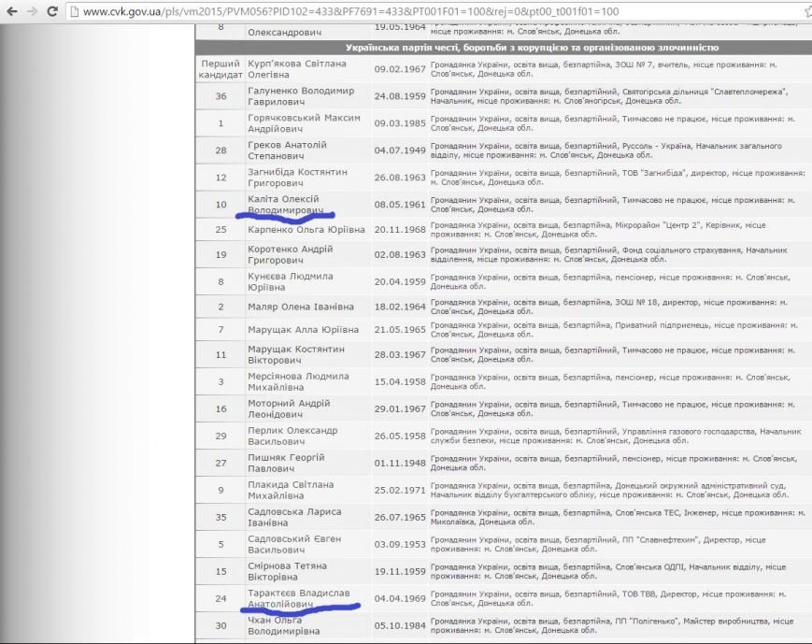This screenshot has width=812, height=644.
Task: Click the birth date 01.11.1948
Action: point(400,464)
